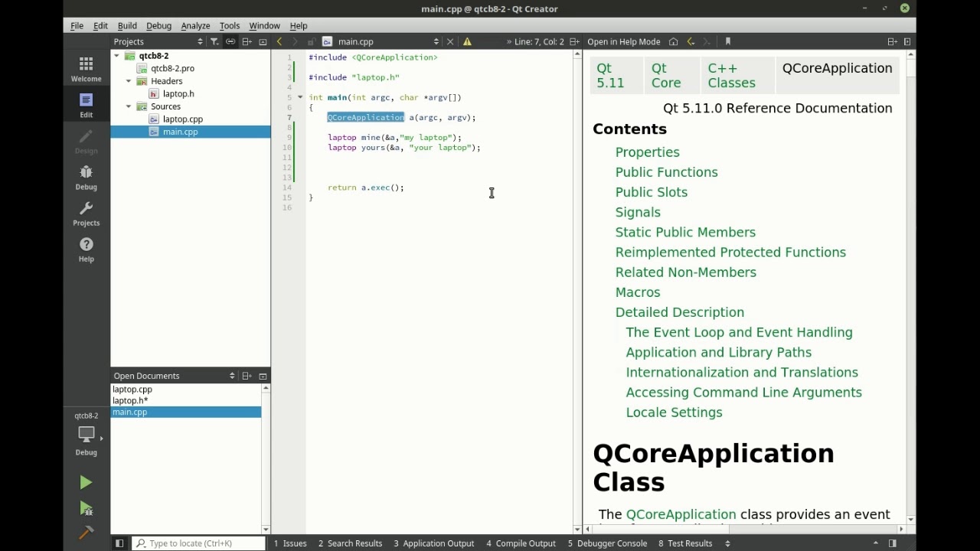Go back in editor navigation history

pyautogui.click(x=279, y=41)
